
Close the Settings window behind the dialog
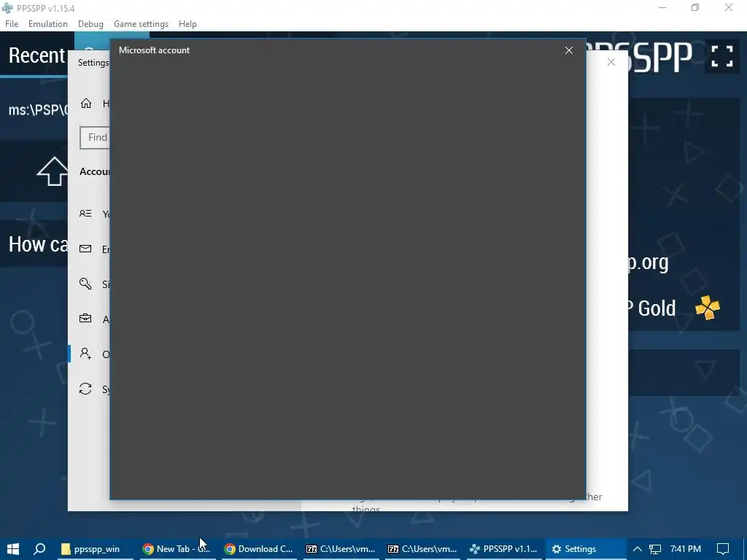tap(611, 63)
